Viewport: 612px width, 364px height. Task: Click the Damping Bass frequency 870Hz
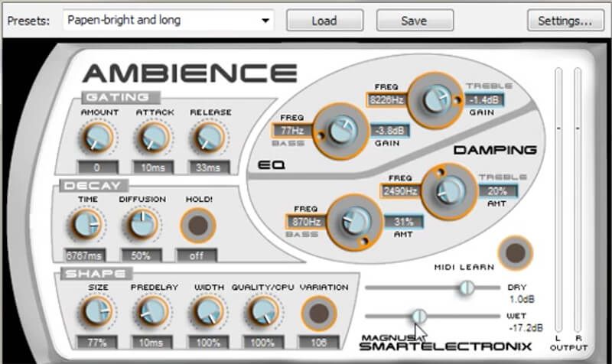pyautogui.click(x=307, y=222)
